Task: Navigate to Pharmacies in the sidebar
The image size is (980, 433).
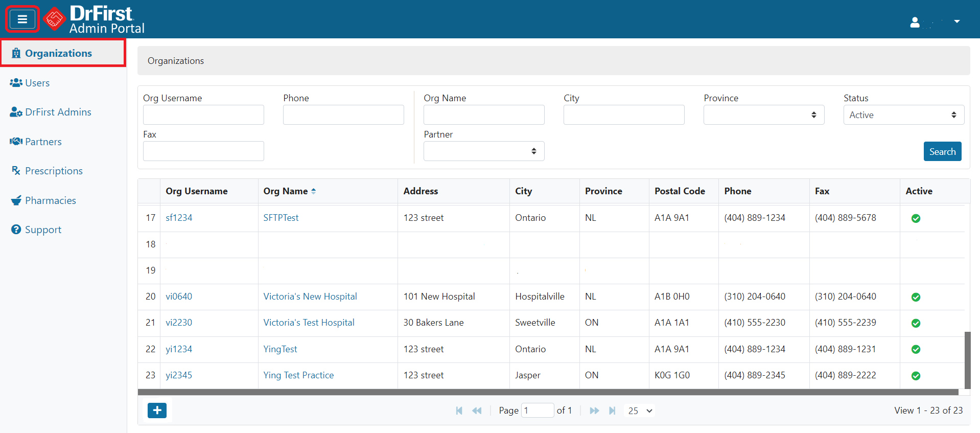Action: (x=50, y=200)
